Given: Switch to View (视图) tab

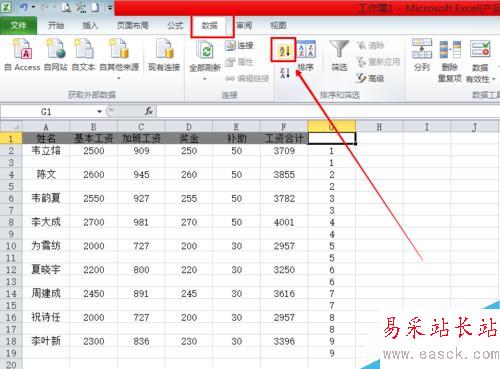Looking at the screenshot, I should [278, 25].
